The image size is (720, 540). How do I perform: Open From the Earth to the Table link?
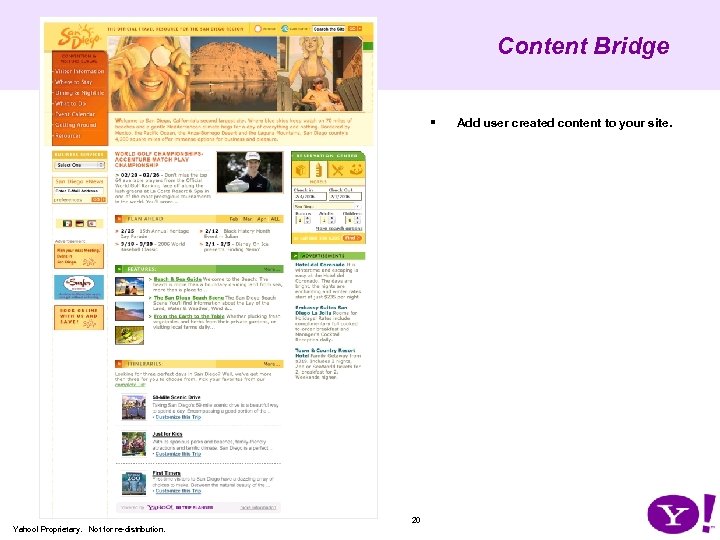pos(189,316)
